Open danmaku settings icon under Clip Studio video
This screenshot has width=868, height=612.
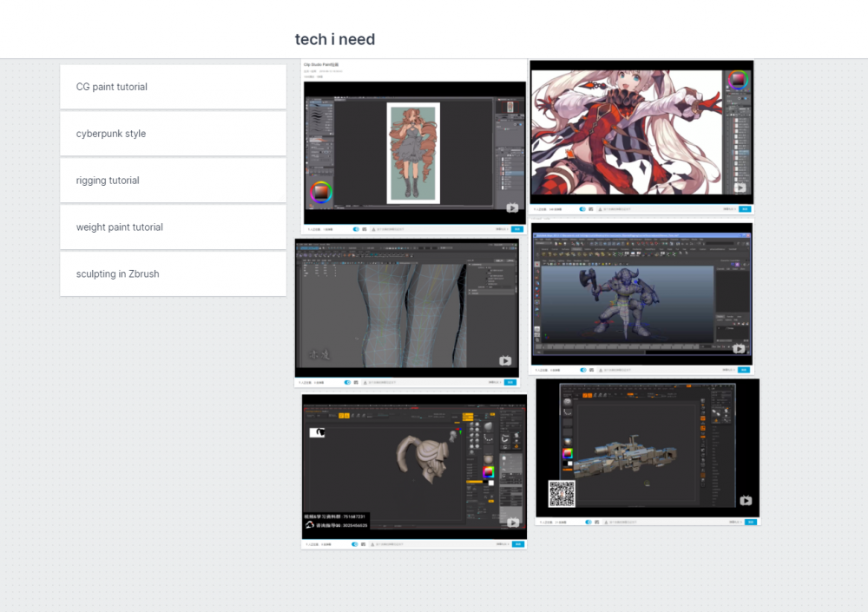click(x=365, y=228)
